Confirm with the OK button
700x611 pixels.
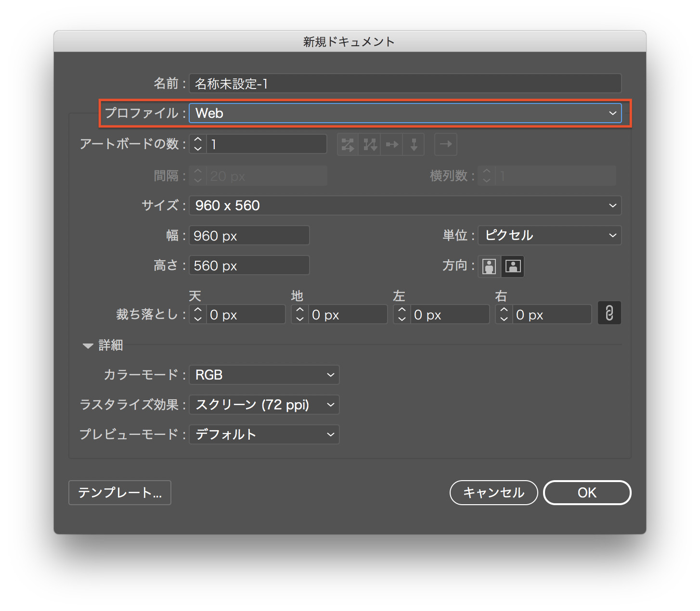point(587,493)
